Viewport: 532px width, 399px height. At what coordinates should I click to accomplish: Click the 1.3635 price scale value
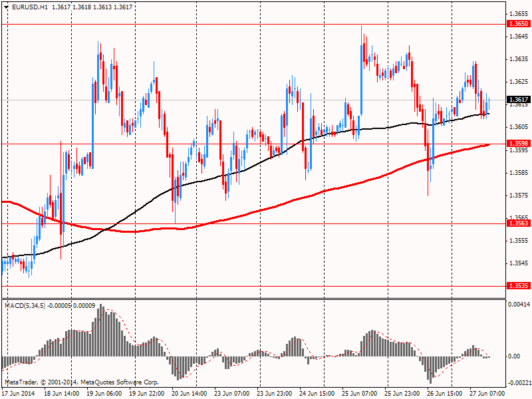tap(519, 59)
